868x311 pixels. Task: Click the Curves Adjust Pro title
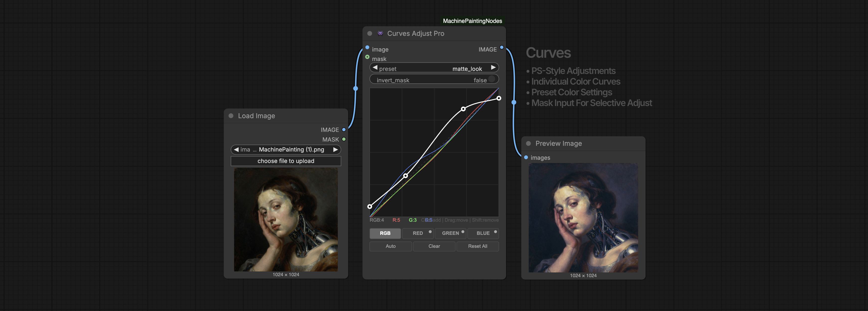tap(416, 33)
